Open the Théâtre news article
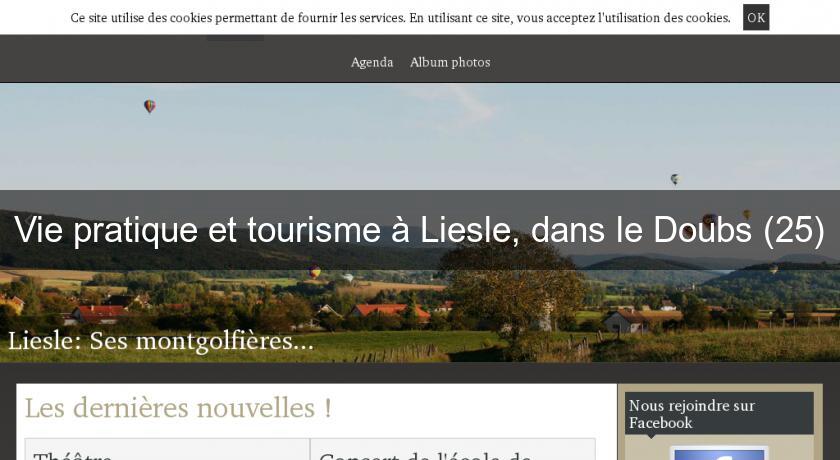The width and height of the screenshot is (840, 460). tap(73, 456)
